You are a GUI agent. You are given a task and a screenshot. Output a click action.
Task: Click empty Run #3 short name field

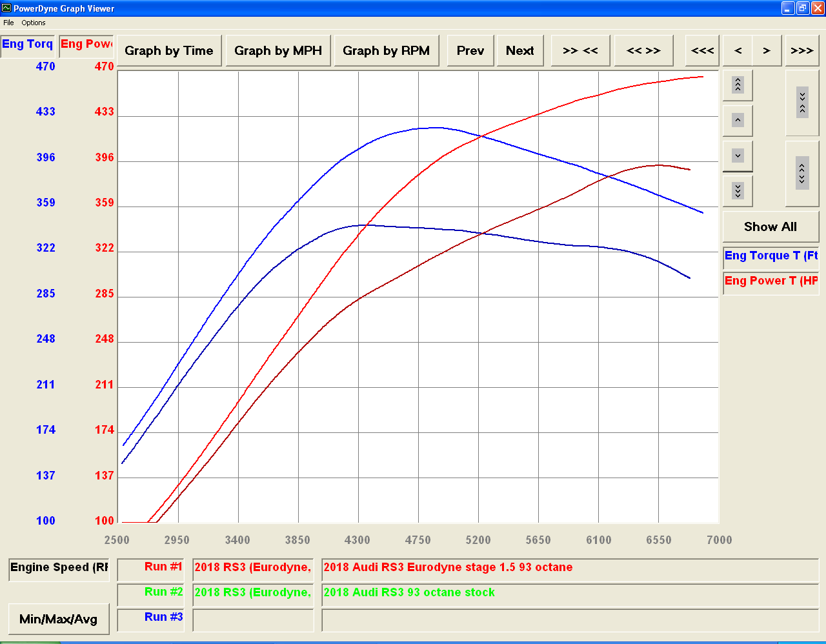click(x=253, y=619)
